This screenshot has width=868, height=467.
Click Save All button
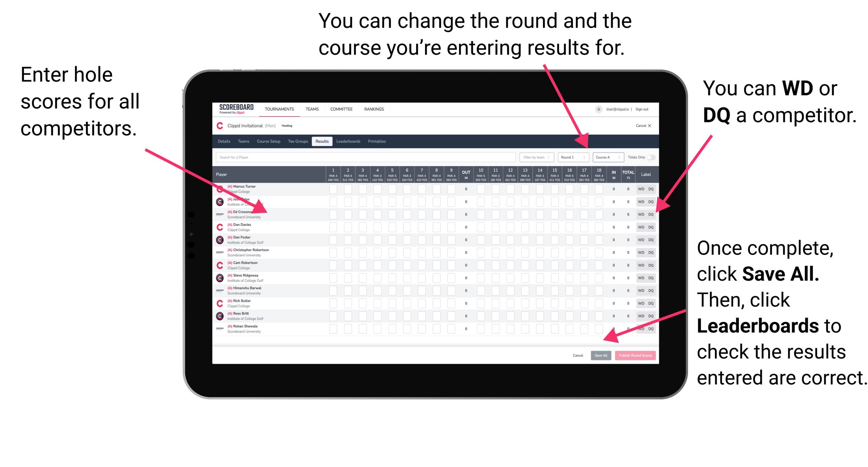pyautogui.click(x=601, y=355)
